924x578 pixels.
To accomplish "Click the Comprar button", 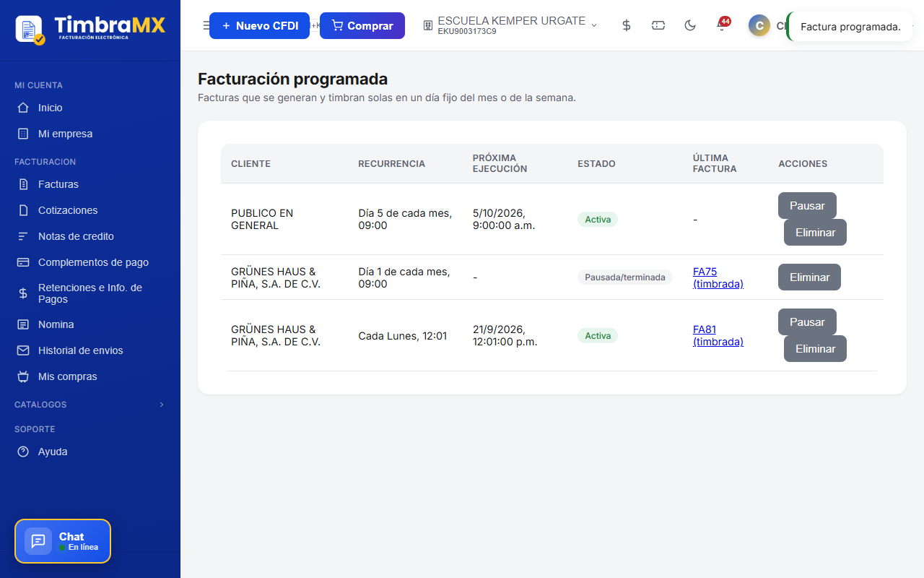I will pos(362,25).
